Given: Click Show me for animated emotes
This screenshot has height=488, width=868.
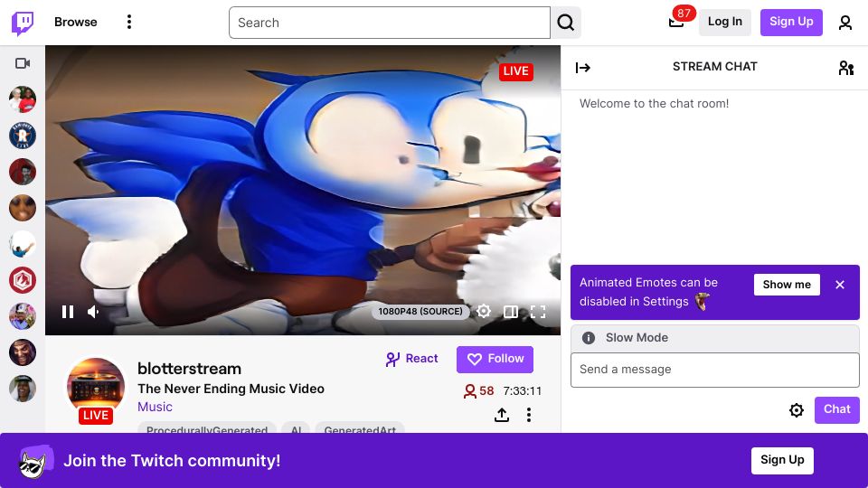Looking at the screenshot, I should (787, 285).
